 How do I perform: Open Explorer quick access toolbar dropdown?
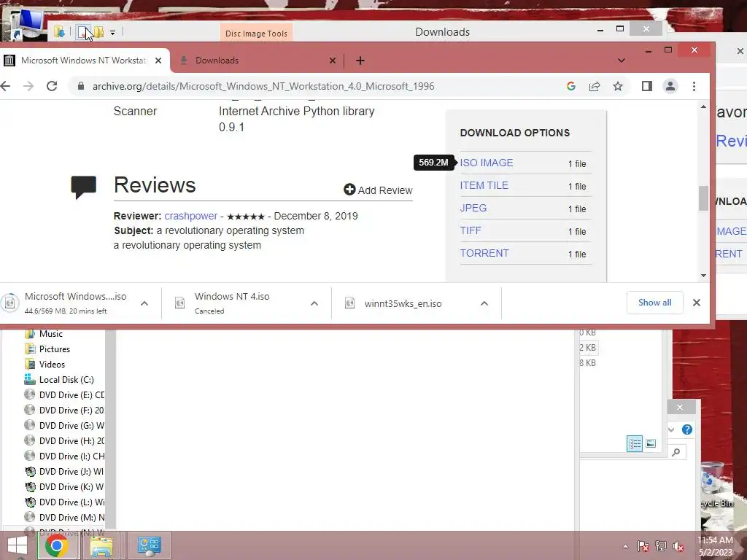coord(112,33)
